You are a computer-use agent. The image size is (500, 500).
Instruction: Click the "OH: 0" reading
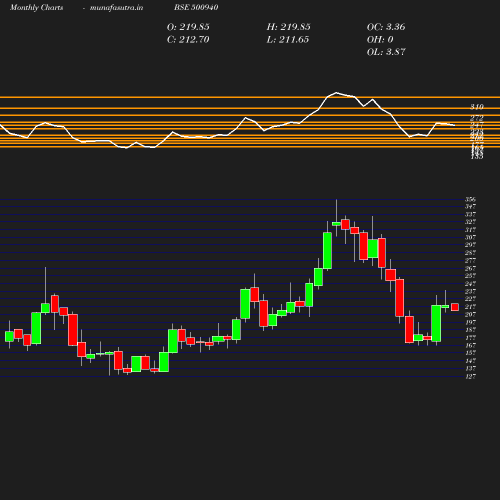[380, 40]
